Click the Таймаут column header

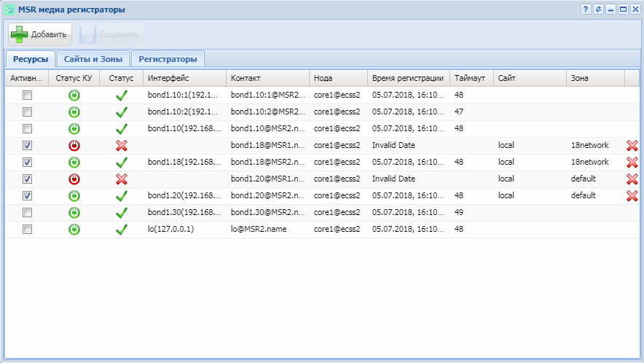tap(471, 78)
